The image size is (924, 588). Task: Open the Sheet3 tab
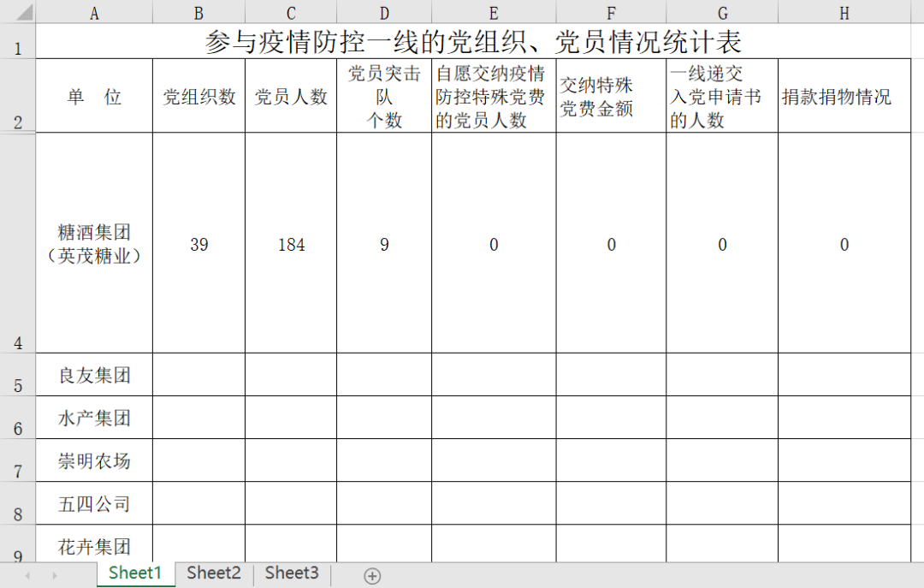292,573
